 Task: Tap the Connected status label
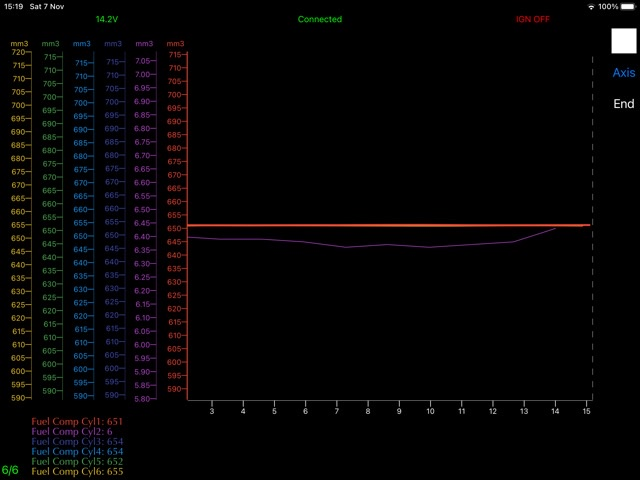point(320,19)
